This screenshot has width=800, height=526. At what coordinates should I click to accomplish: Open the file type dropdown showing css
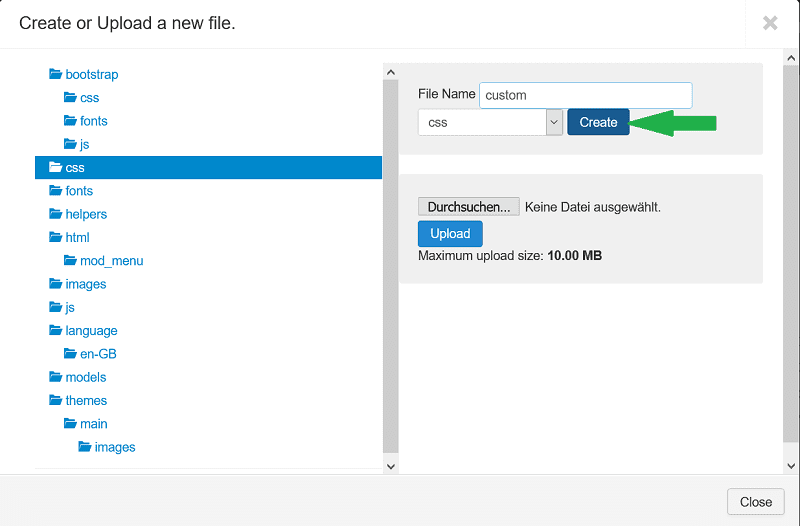coord(490,122)
